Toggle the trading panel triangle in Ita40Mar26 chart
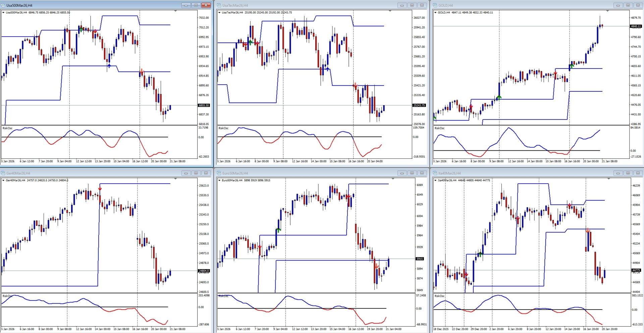The image size is (644, 333). [435, 181]
